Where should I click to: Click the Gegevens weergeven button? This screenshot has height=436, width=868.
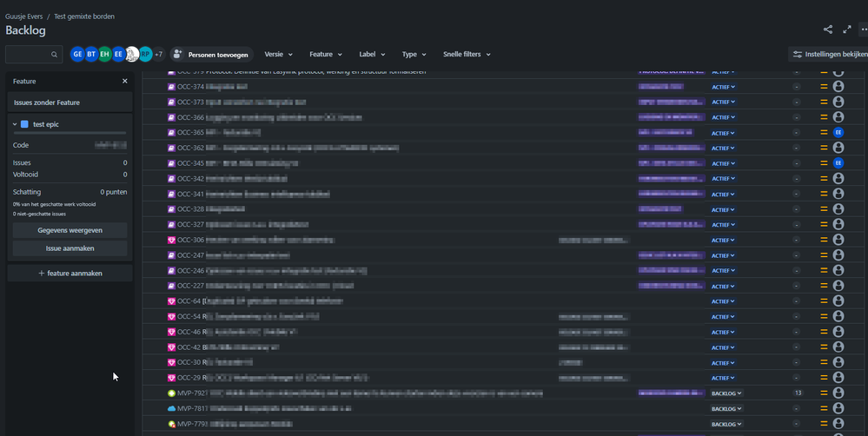pos(70,230)
